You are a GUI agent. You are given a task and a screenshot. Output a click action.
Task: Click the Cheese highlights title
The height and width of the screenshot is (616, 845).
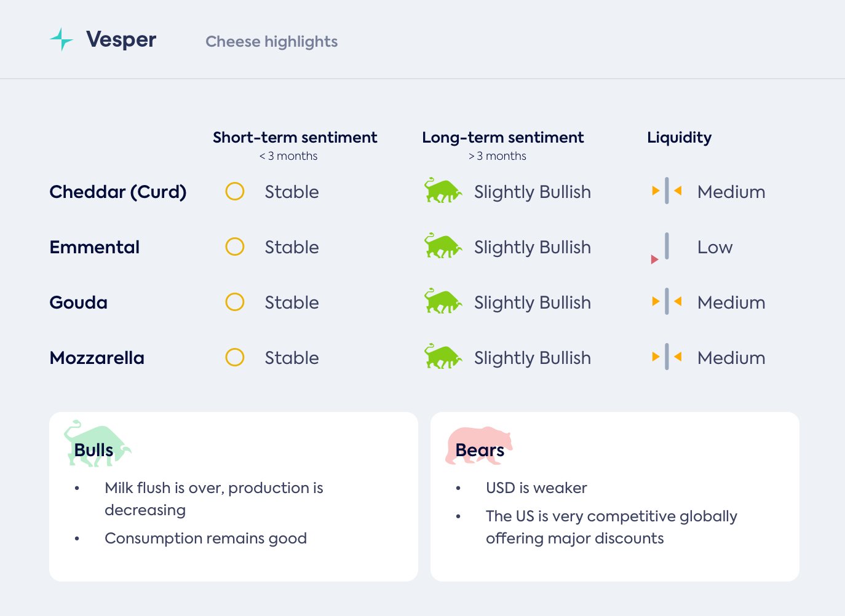click(271, 42)
